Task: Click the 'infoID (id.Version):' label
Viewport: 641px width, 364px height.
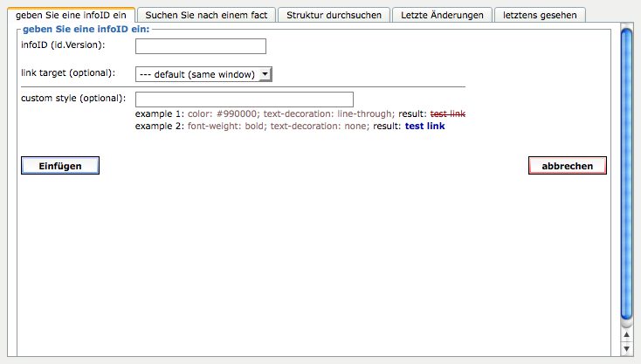Action: [62, 45]
